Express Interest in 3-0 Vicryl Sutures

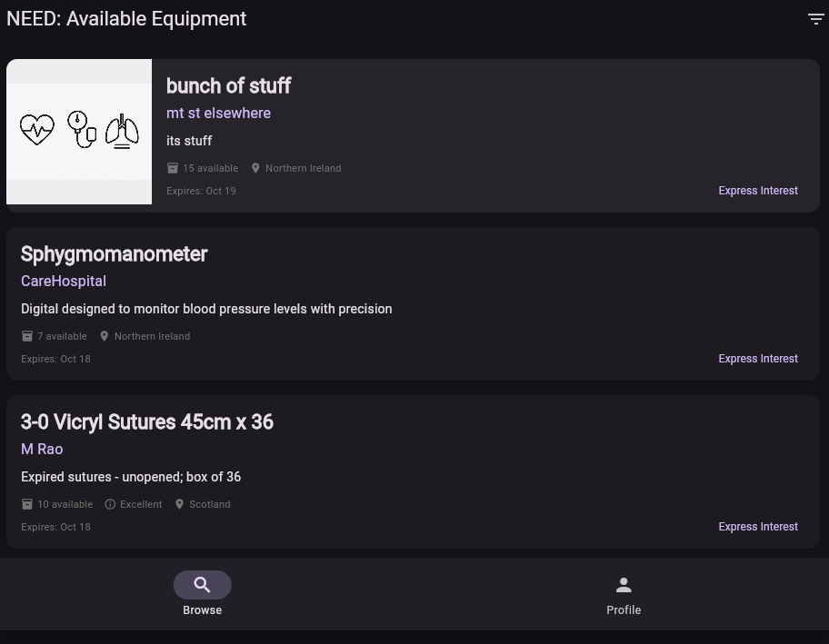tap(758, 527)
